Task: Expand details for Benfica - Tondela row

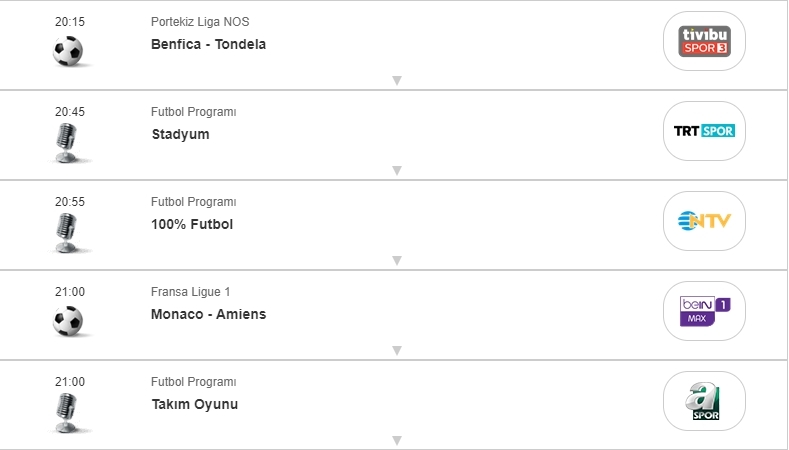Action: click(x=396, y=80)
